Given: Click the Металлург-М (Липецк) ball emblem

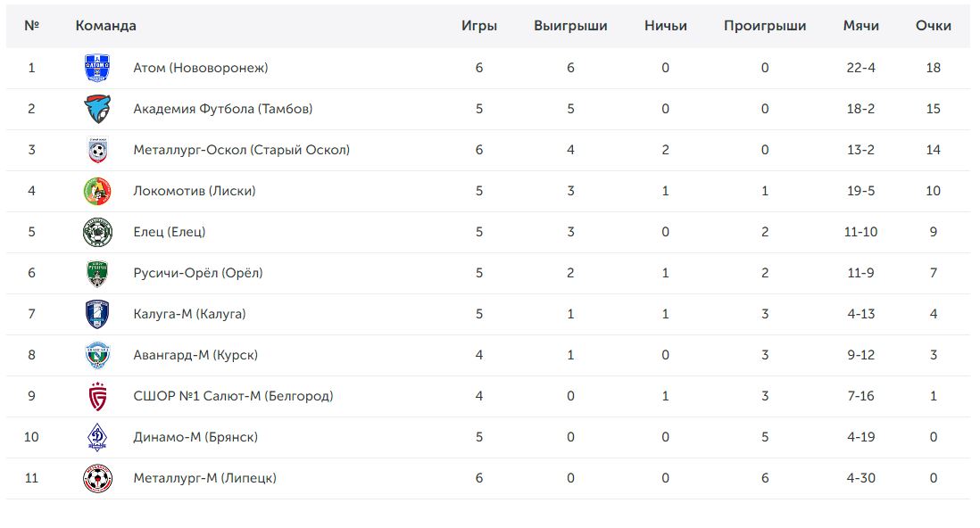Looking at the screenshot, I should [x=97, y=479].
